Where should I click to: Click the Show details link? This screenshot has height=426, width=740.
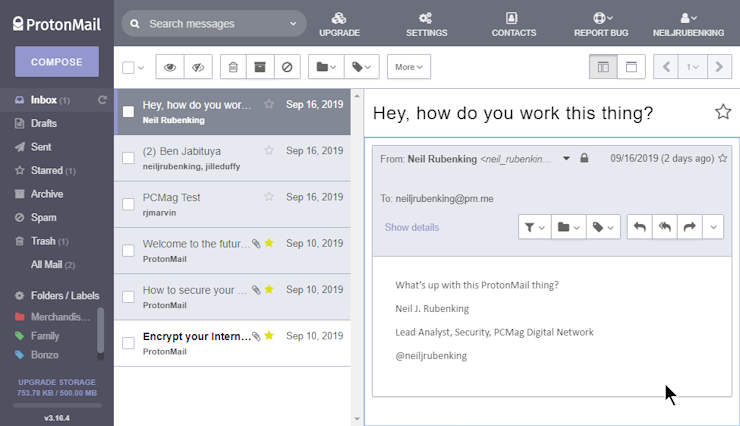(412, 227)
